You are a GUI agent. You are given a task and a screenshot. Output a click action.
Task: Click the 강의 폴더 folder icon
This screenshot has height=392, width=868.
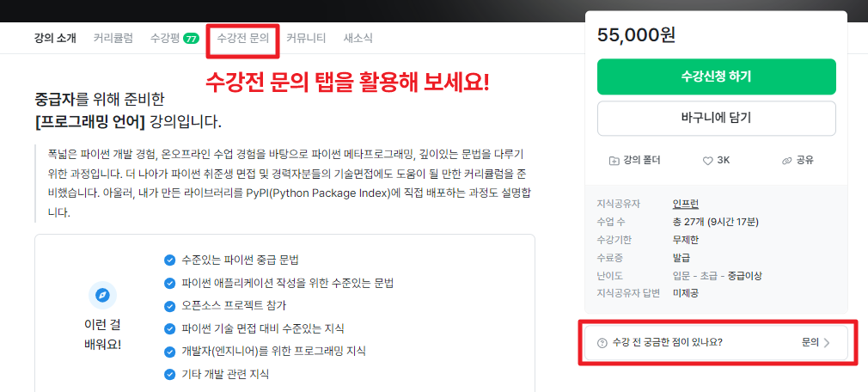click(614, 161)
